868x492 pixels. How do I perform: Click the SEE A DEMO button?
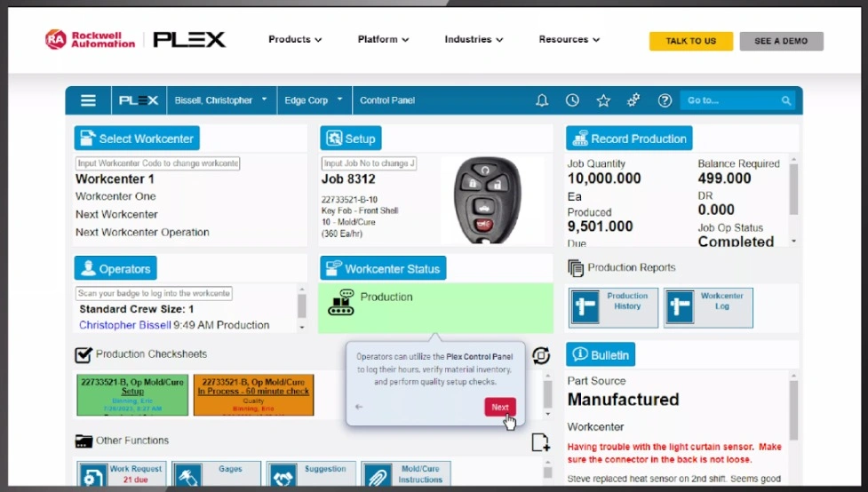(781, 41)
